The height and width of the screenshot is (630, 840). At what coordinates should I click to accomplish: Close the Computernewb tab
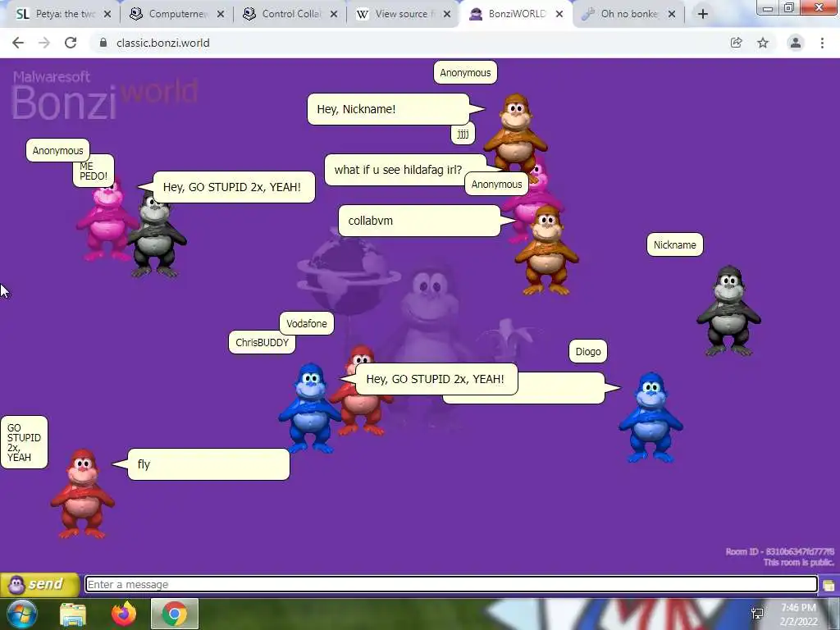point(221,14)
